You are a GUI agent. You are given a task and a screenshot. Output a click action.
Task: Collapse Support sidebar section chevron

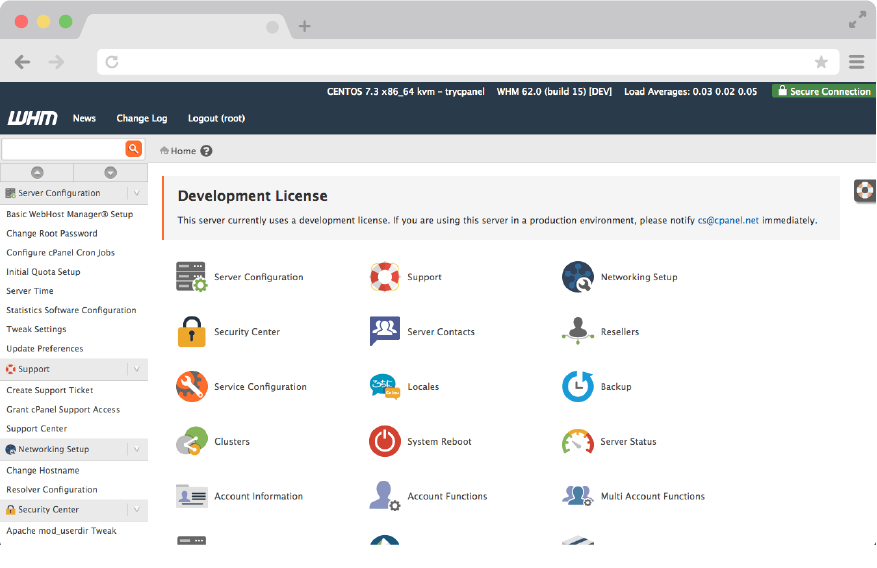pos(137,369)
